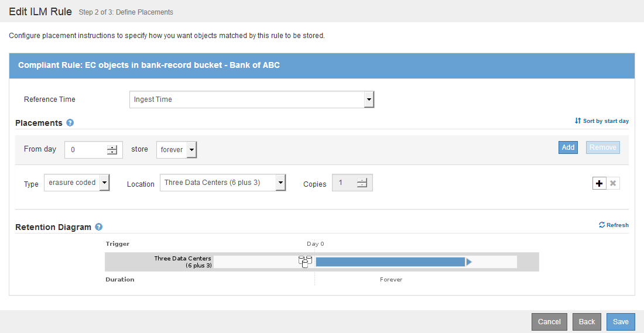Click the Copies stepper arrows
The width and height of the screenshot is (644, 333).
pos(362,183)
